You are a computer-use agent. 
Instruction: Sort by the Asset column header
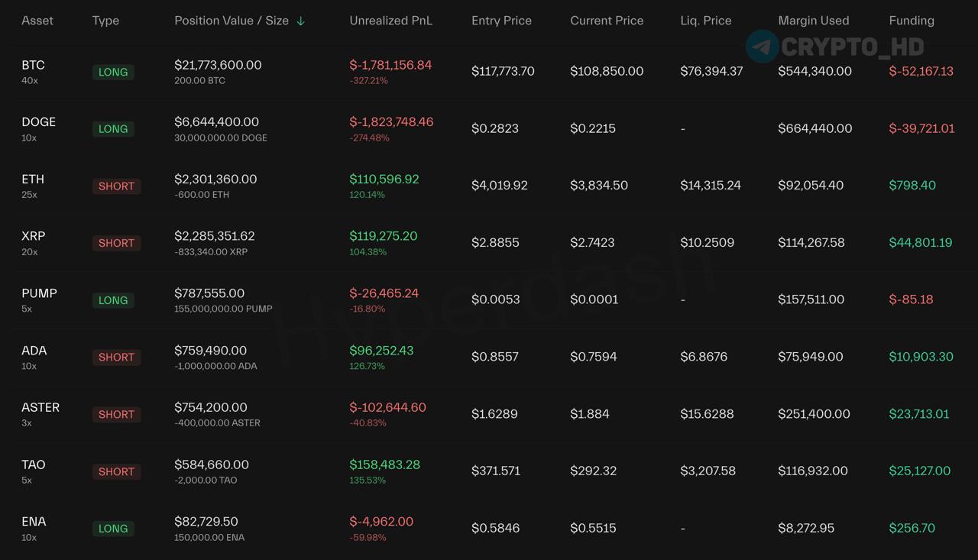37,21
